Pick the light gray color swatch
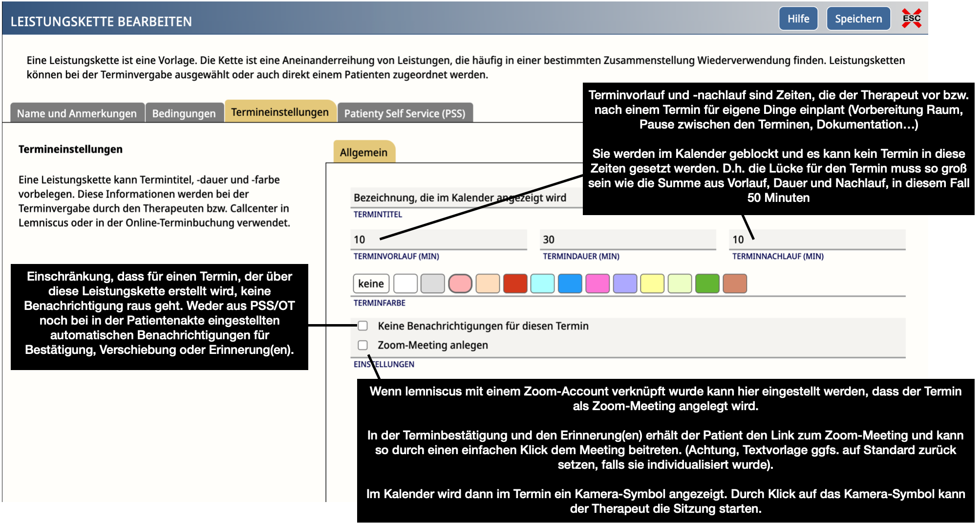The height and width of the screenshot is (526, 980). pos(433,284)
